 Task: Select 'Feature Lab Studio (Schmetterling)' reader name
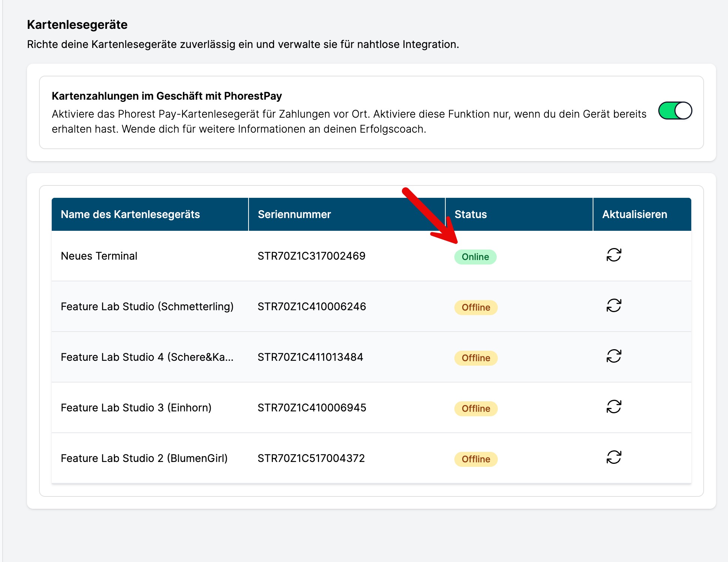pos(147,306)
